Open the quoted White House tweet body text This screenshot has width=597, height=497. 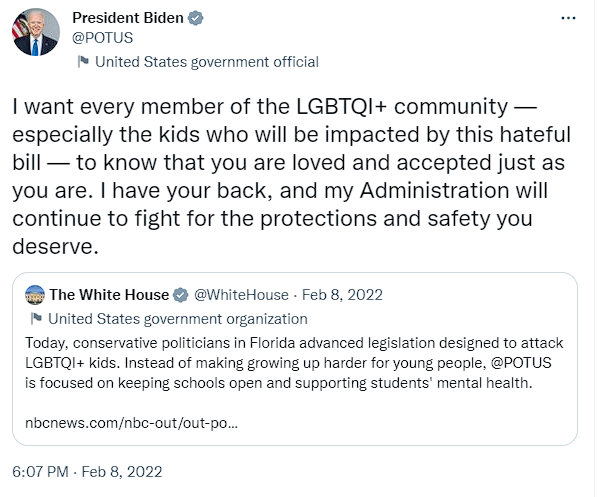click(294, 363)
